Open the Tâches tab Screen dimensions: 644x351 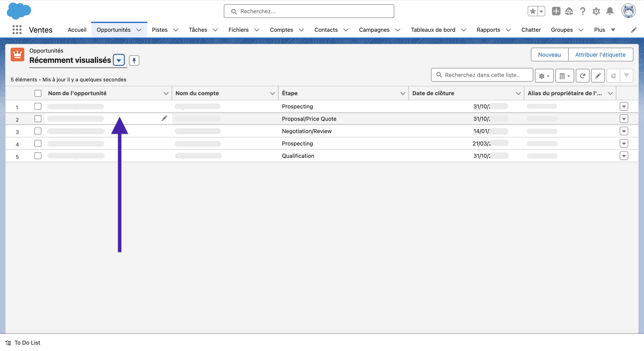pos(198,30)
